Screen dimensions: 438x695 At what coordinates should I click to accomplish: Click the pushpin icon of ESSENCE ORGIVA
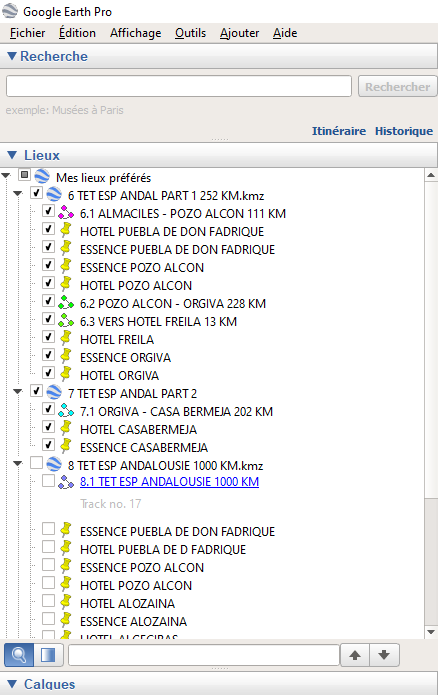pos(66,356)
